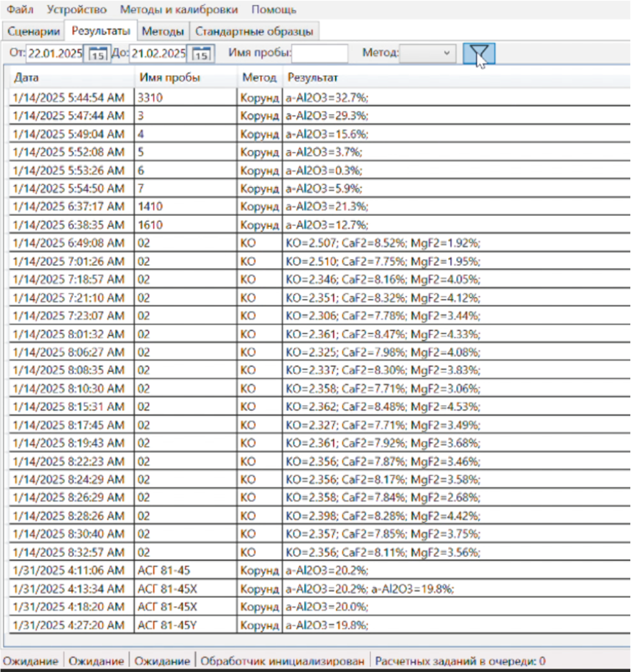Open the 'Файл' menu

20,10
